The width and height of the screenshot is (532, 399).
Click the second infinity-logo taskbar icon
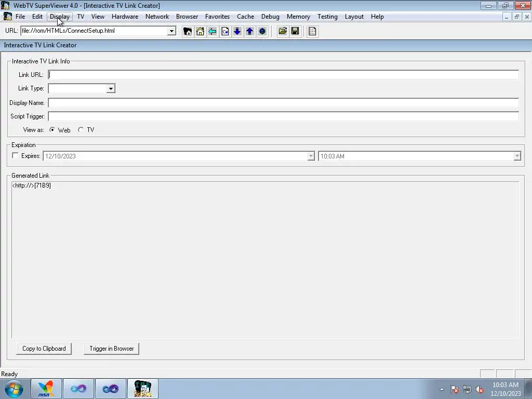click(x=111, y=389)
